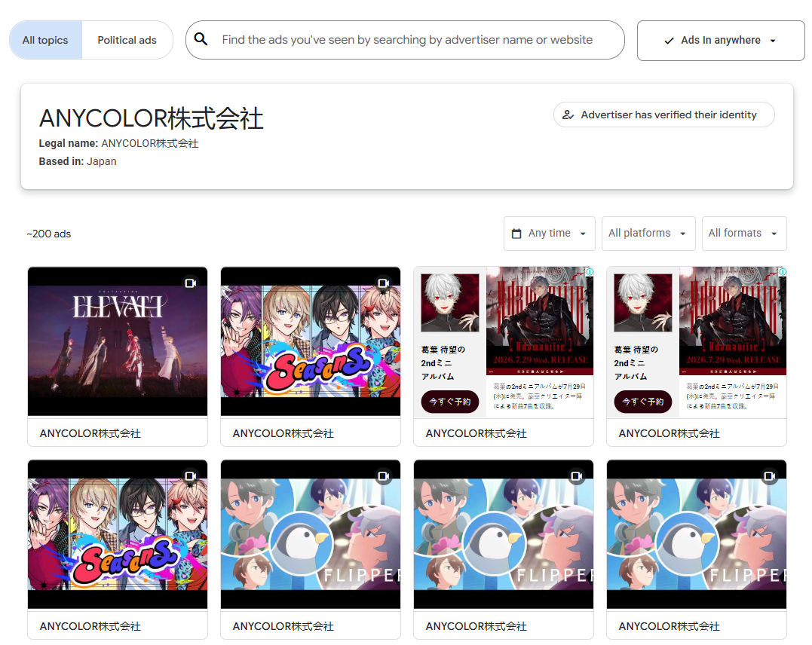Click advertiser name under first FLIPPER ad
The width and height of the screenshot is (812, 645).
click(283, 626)
